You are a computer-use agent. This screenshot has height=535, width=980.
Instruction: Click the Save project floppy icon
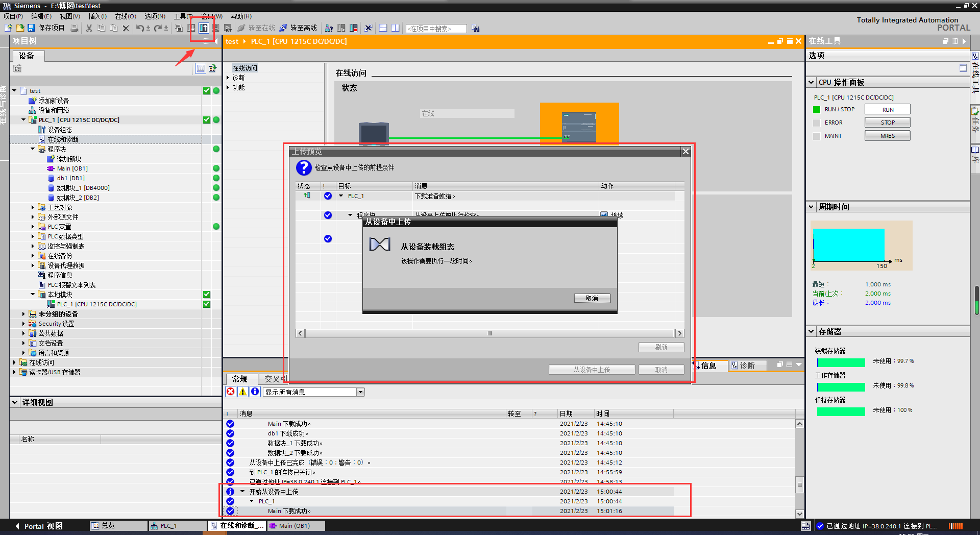(x=31, y=28)
